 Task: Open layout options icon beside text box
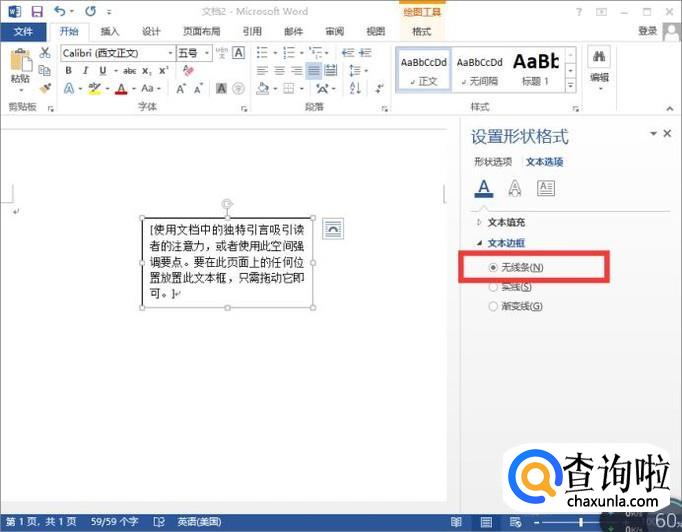[x=333, y=229]
